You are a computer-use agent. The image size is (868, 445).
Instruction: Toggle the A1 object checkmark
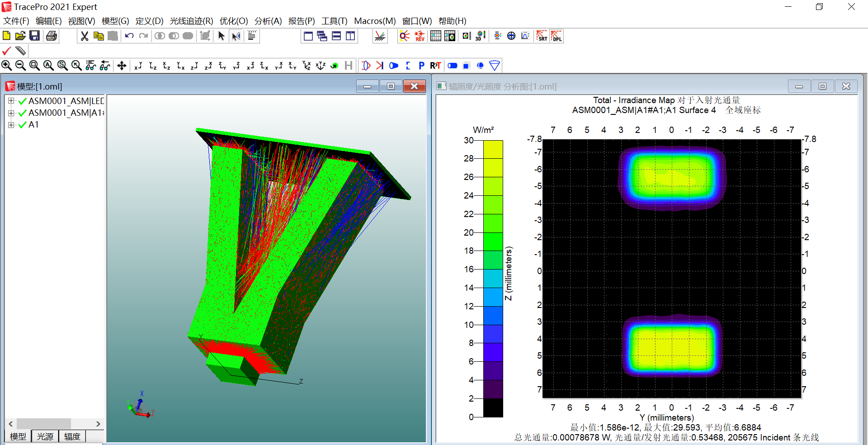point(22,125)
